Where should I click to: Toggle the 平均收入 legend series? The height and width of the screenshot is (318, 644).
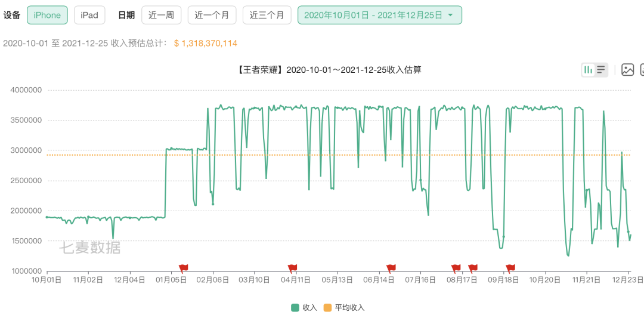344,307
